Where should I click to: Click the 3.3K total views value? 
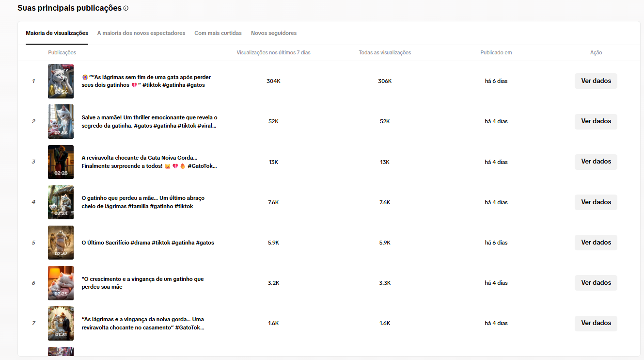385,282
